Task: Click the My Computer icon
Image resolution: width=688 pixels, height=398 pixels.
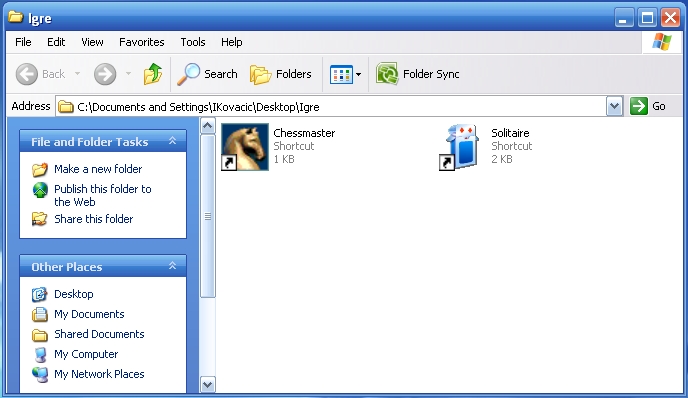Action: (40, 355)
